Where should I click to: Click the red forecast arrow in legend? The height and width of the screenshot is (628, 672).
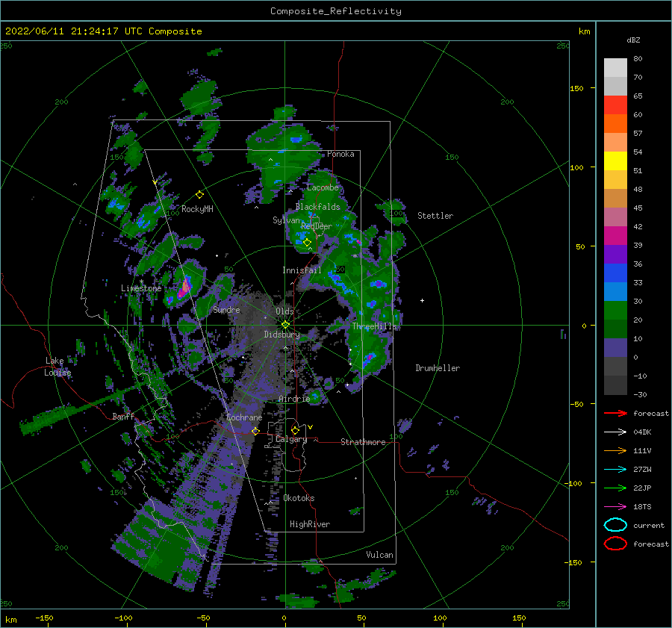615,413
